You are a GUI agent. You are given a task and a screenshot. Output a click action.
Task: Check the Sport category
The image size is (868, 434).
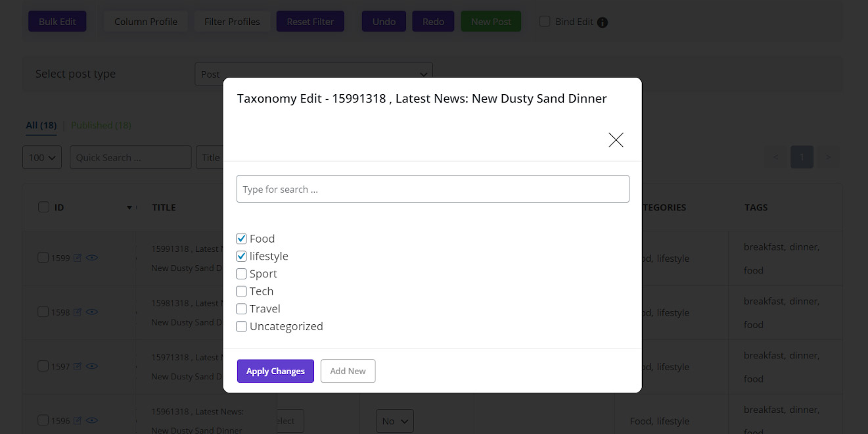click(x=241, y=274)
